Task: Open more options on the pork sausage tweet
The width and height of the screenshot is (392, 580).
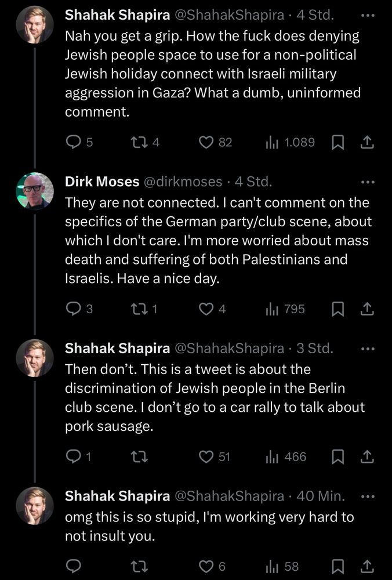Action: (368, 349)
